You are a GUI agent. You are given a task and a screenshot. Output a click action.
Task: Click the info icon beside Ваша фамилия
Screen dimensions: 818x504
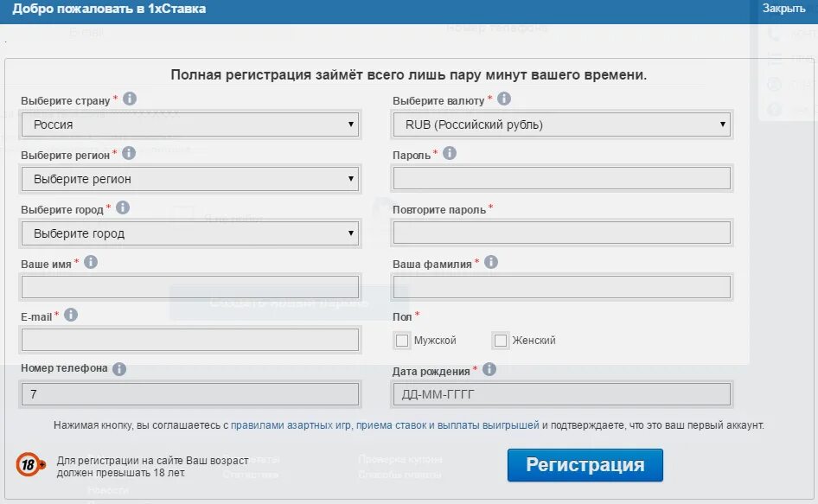pos(491,262)
